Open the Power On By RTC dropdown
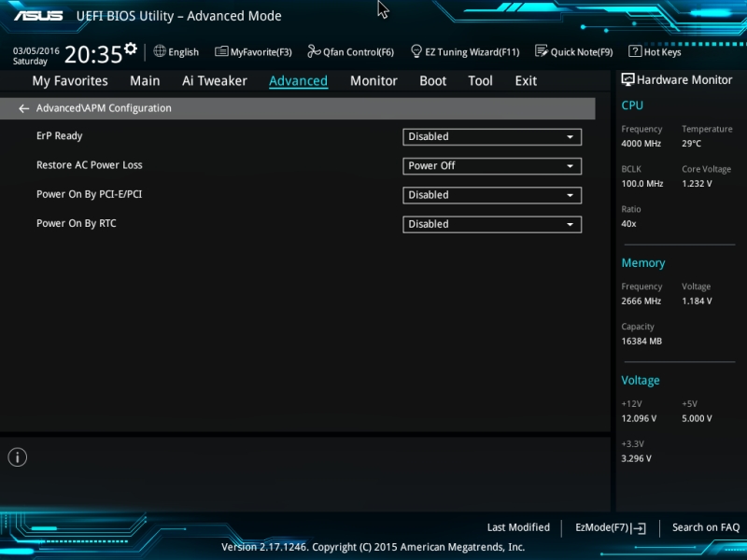This screenshot has width=747, height=560. point(492,224)
